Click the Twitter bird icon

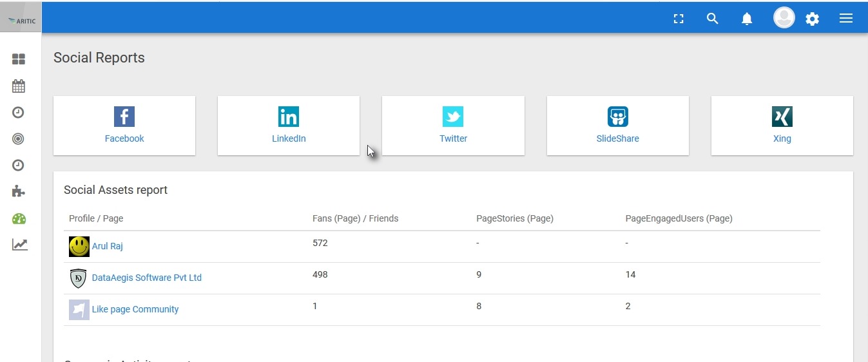[x=453, y=117]
